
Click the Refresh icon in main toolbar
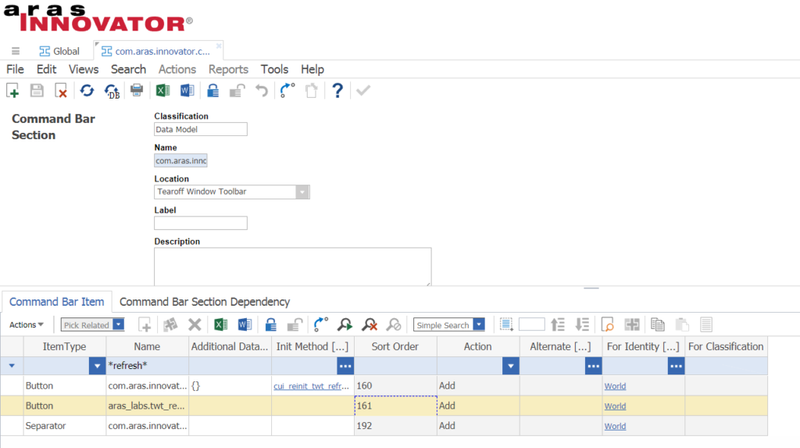coord(87,91)
